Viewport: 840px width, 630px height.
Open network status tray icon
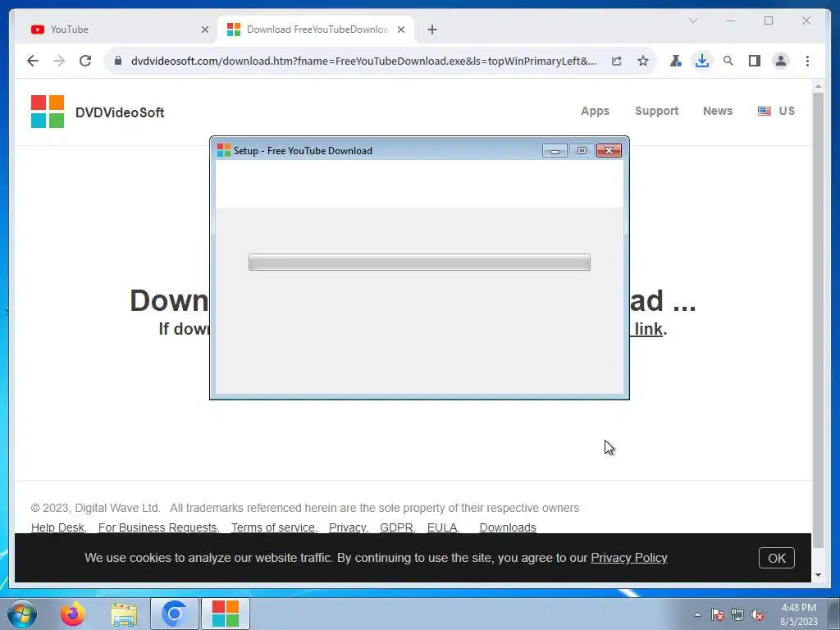point(737,614)
